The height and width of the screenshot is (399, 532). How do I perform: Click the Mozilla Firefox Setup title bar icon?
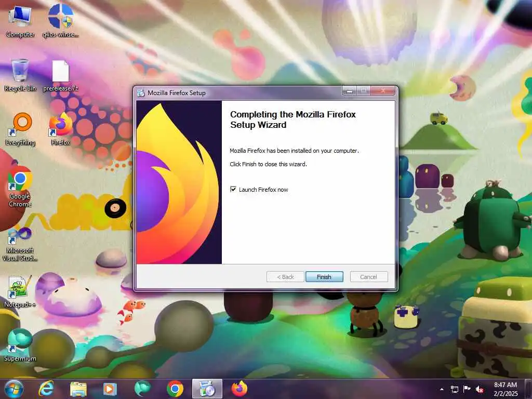tap(141, 92)
